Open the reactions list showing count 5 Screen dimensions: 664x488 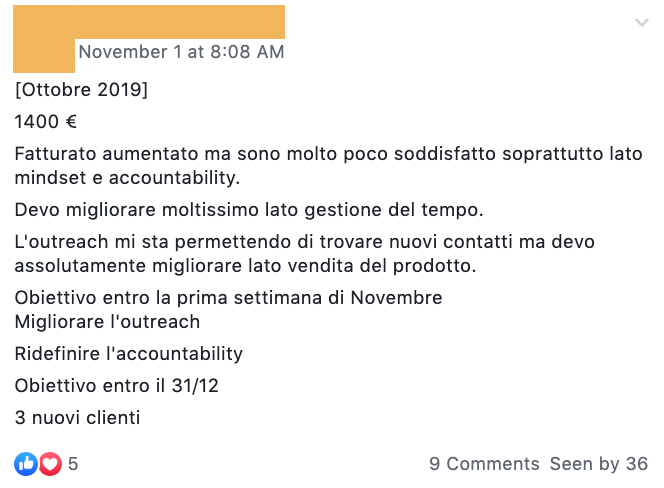tap(73, 463)
